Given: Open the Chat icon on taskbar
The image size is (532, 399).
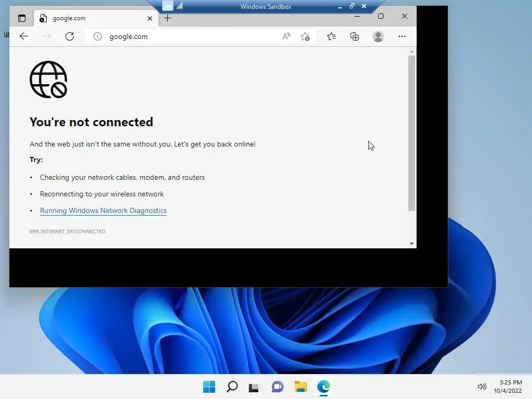Looking at the screenshot, I should [x=277, y=387].
